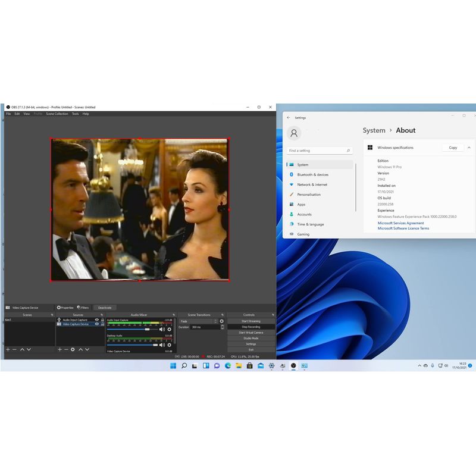This screenshot has height=476, width=476.
Task: Open source properties gear in Sources toolbar
Action: (73, 349)
